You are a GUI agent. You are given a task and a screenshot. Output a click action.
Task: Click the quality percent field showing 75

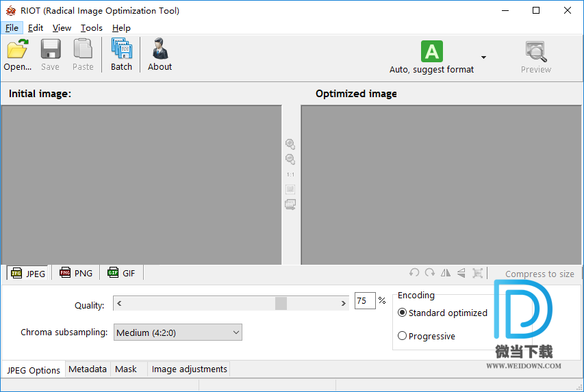[x=365, y=301]
